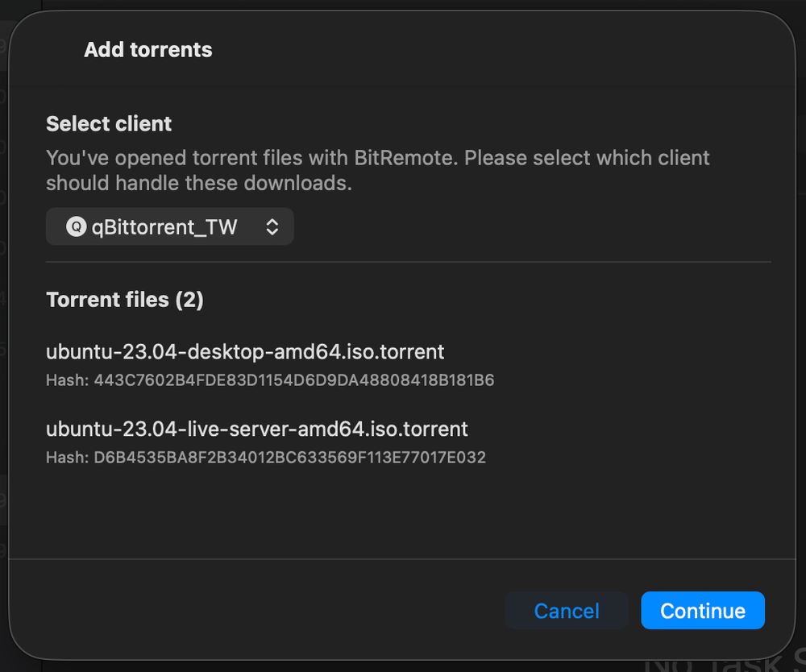The height and width of the screenshot is (672, 806).
Task: Click the "Hash:" label under the desktop torrent
Action: point(67,380)
